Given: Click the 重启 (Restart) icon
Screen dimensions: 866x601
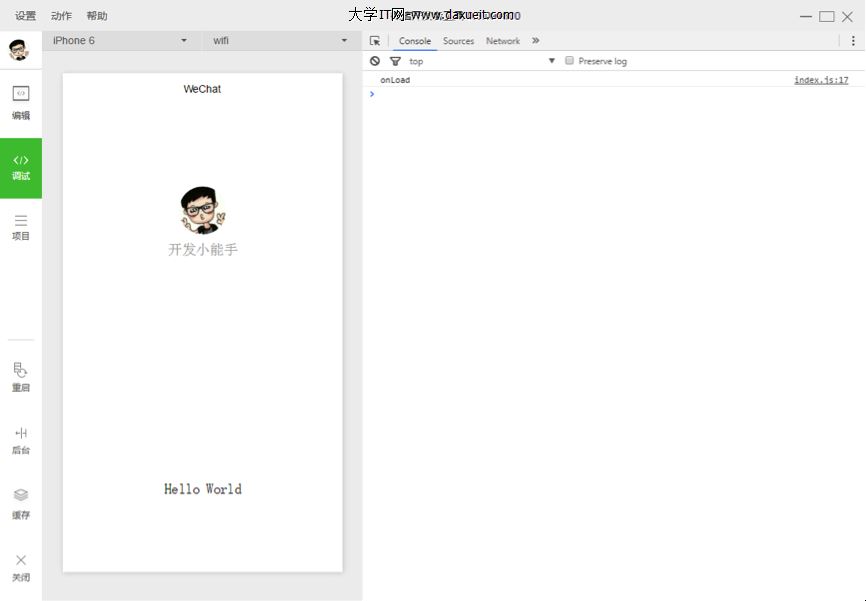Looking at the screenshot, I should point(21,376).
